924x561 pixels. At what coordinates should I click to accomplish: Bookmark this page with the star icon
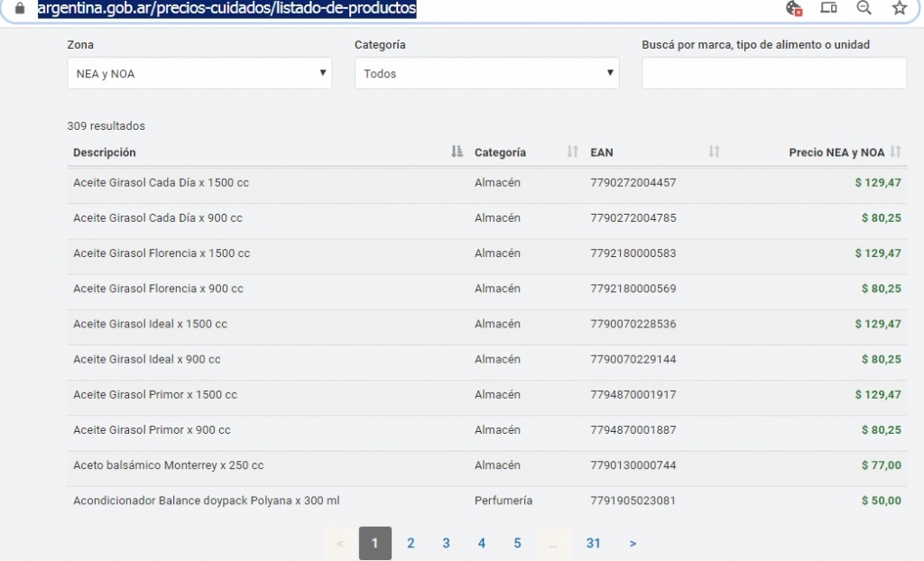[x=899, y=8]
